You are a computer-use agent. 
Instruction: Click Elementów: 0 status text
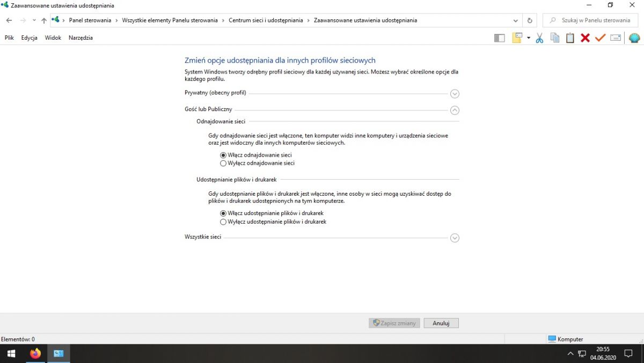(18, 339)
